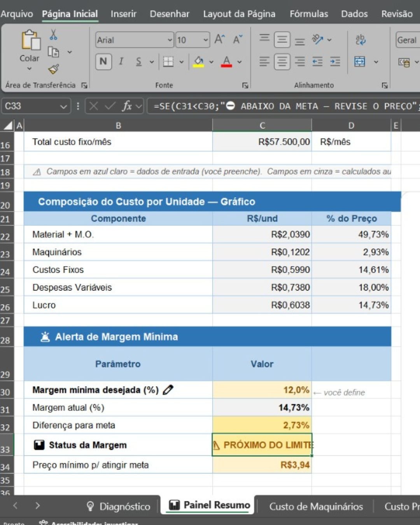The height and width of the screenshot is (525, 420).
Task: Click the Cut scissors icon
Action: coord(53,35)
